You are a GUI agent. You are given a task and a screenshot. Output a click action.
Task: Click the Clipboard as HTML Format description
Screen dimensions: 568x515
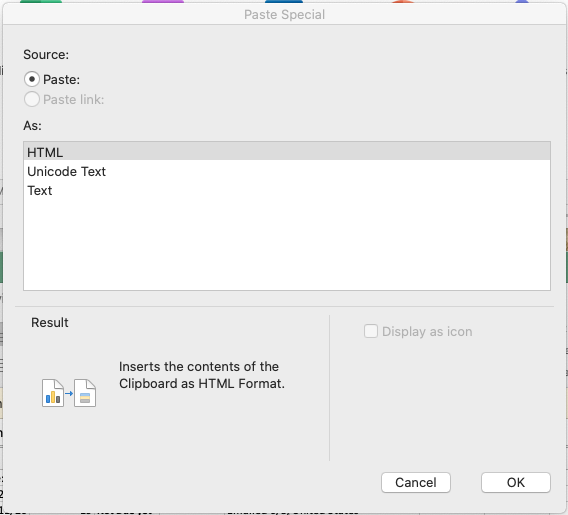coord(202,375)
